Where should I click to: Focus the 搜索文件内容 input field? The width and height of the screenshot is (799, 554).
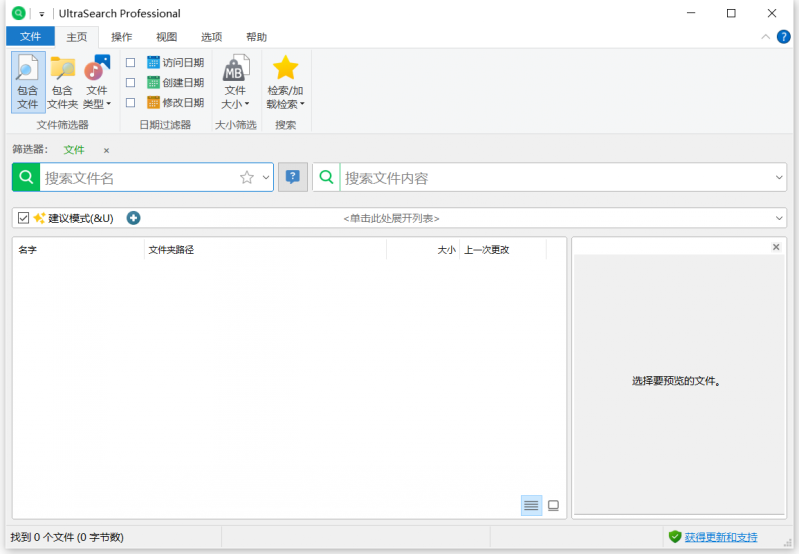click(x=555, y=177)
